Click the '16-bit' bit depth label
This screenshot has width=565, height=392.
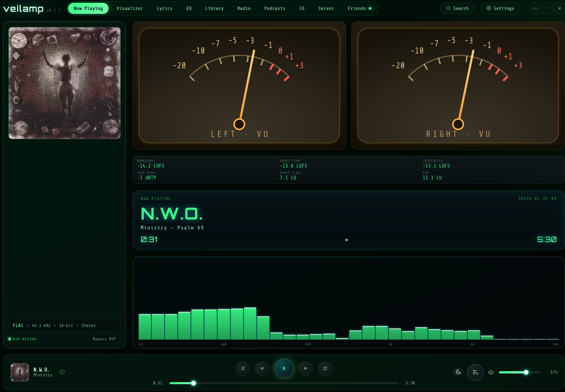pos(66,325)
